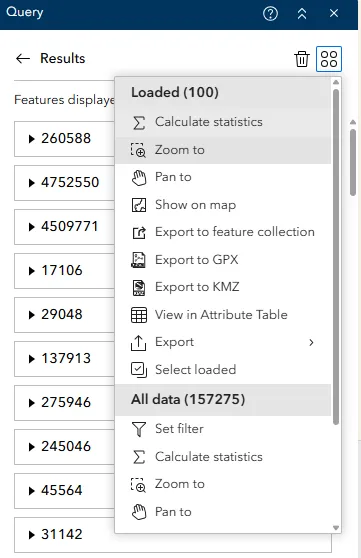Click sigma icon under All data

coord(139,457)
